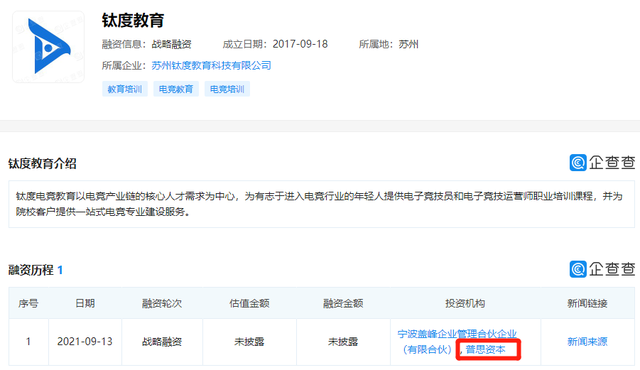Click 企查查 logo beside 钛度教育介绍

tap(602, 163)
